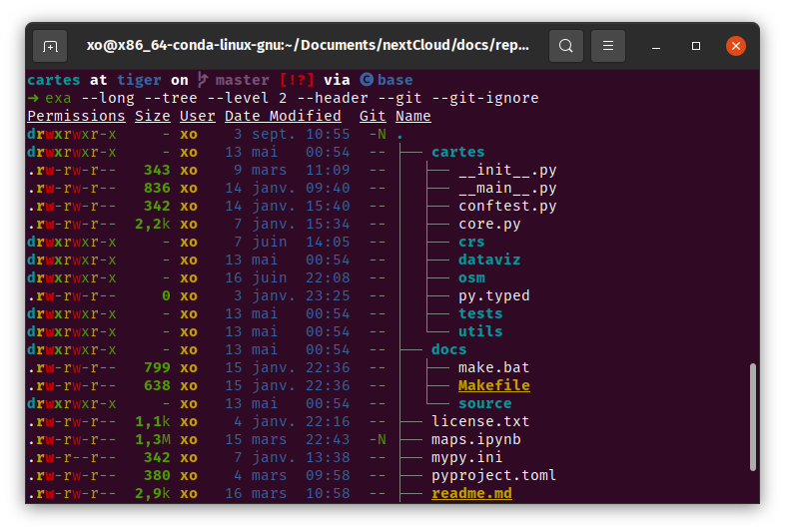This screenshot has height=532, width=785.
Task: Click the Size column header
Action: [x=153, y=116]
